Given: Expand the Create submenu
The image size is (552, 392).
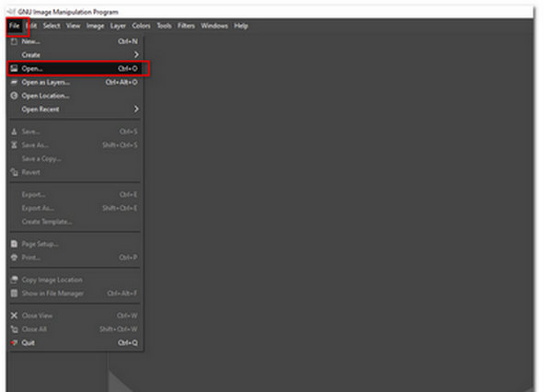Looking at the screenshot, I should 75,55.
